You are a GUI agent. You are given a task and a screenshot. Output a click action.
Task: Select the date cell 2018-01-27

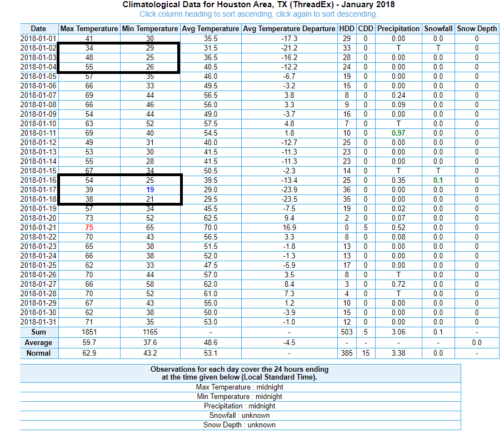click(x=38, y=284)
